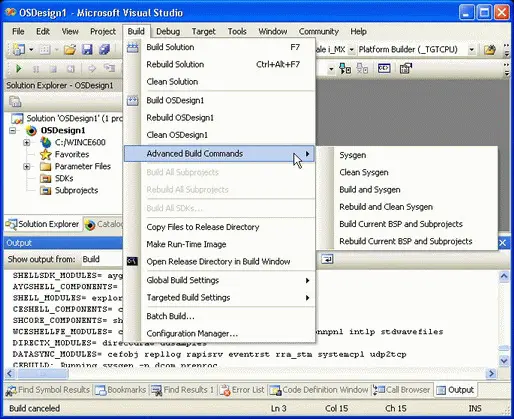Open the File menu
The image size is (514, 419).
[18, 31]
